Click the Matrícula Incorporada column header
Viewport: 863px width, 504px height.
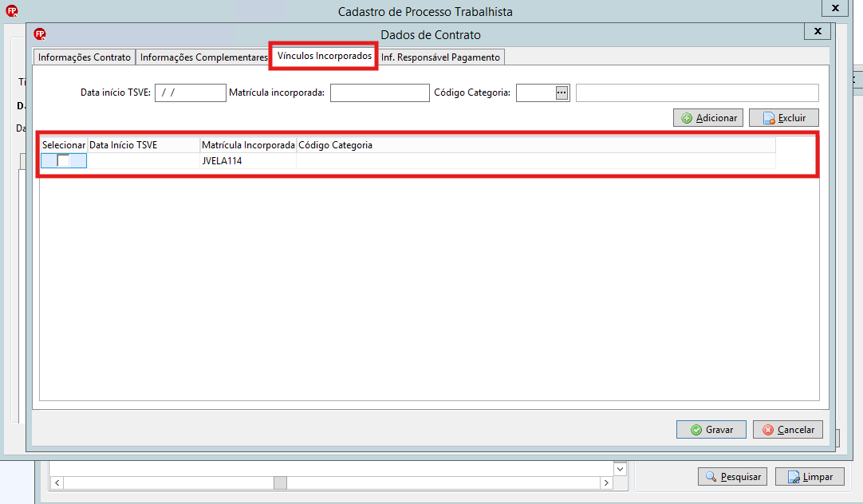point(248,144)
